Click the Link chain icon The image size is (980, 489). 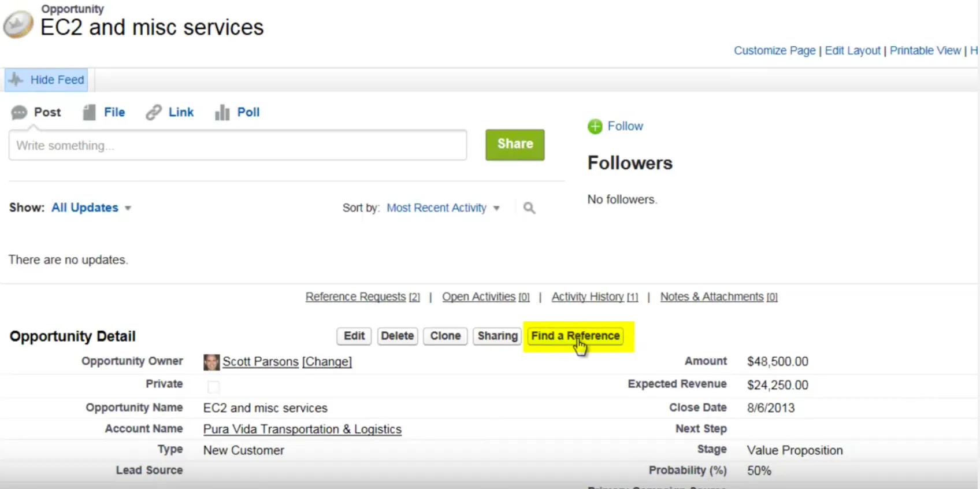click(x=154, y=112)
